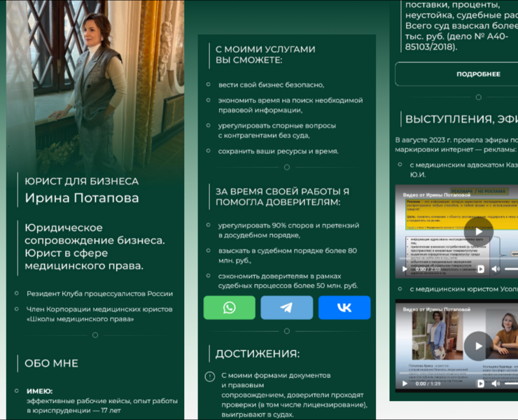Viewport: 518px width, 420px height.
Task: Open the Telegram contact button
Action: pos(287,307)
